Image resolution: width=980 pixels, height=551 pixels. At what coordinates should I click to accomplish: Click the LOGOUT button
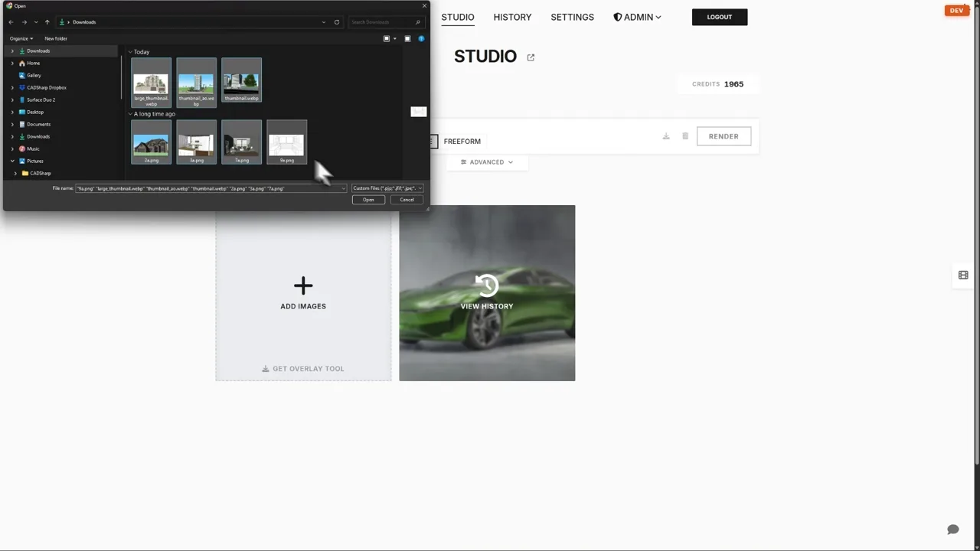(x=720, y=17)
